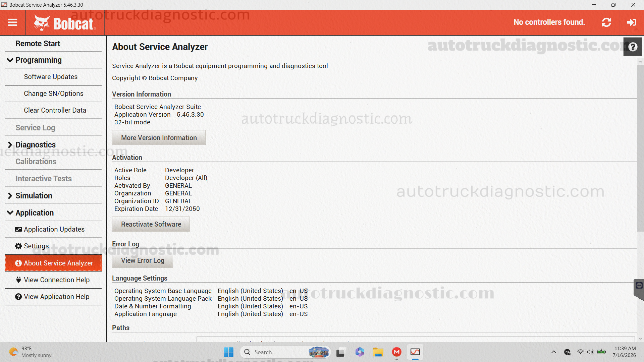This screenshot has width=644, height=362.
Task: Open the red M taskbar app
Action: tap(397, 352)
